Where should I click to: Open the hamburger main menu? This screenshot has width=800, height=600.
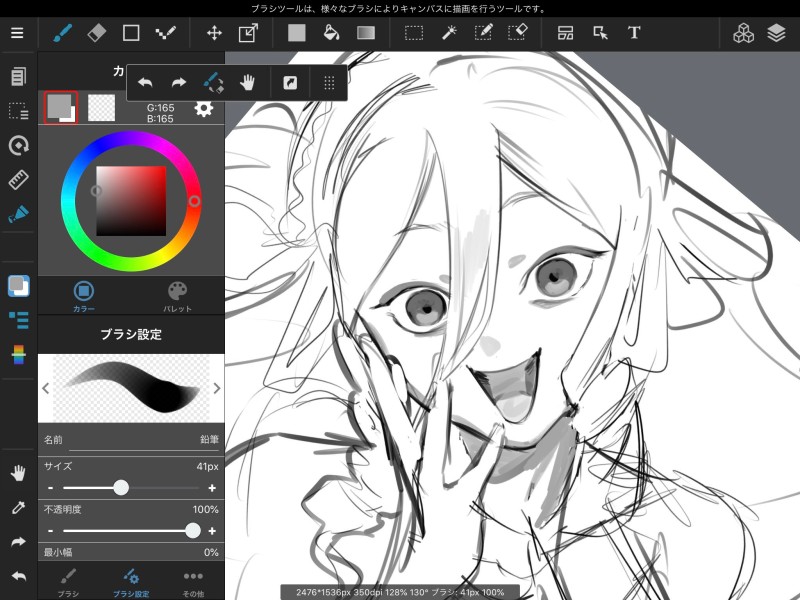tap(17, 33)
